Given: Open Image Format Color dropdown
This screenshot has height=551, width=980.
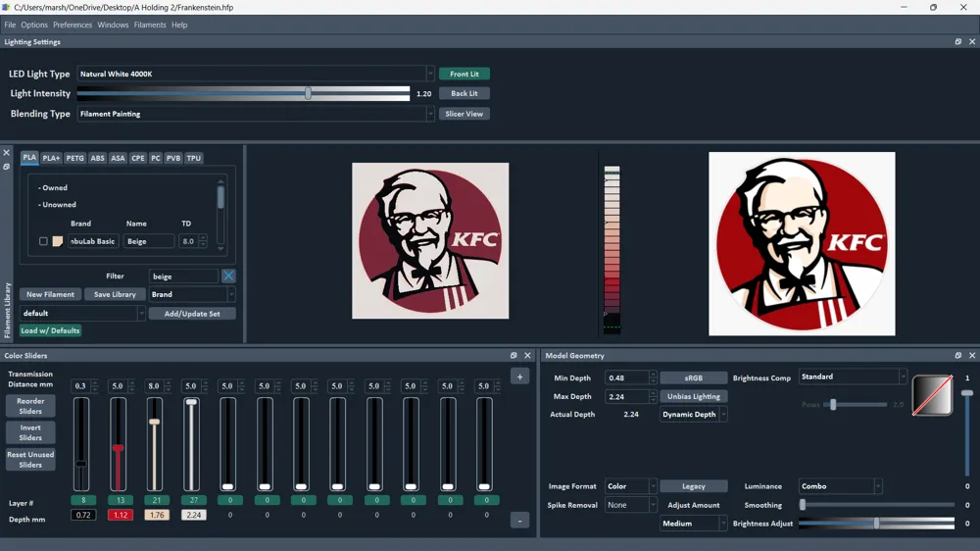Looking at the screenshot, I should (630, 486).
